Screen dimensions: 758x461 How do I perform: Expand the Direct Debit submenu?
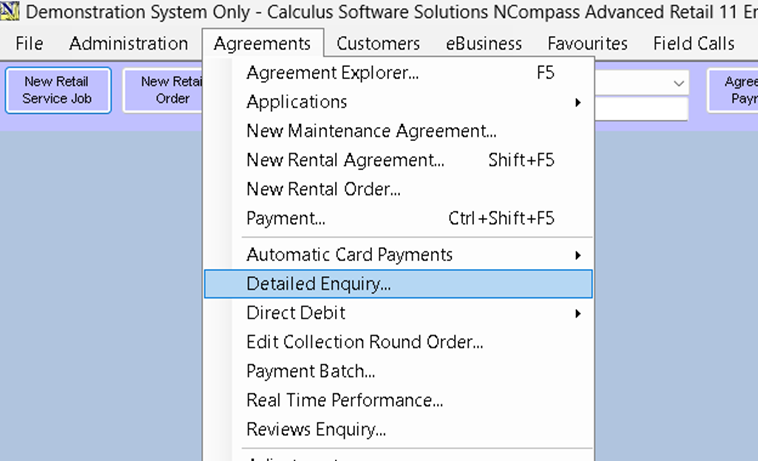point(296,313)
